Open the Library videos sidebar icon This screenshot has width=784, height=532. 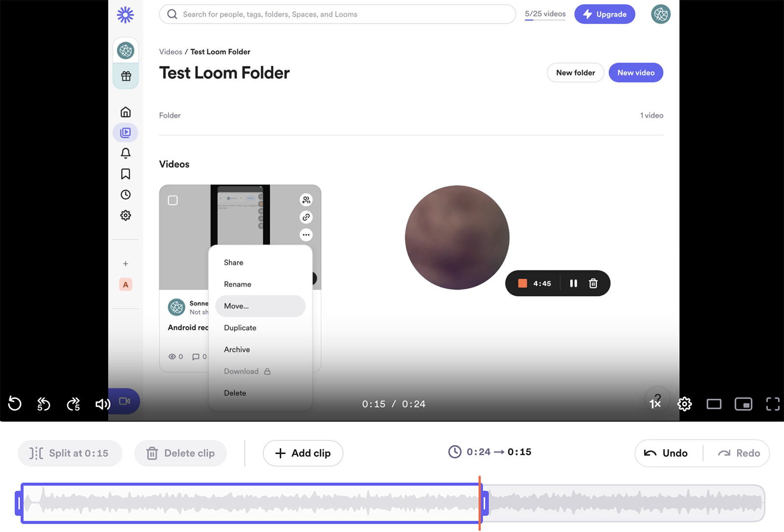click(125, 133)
